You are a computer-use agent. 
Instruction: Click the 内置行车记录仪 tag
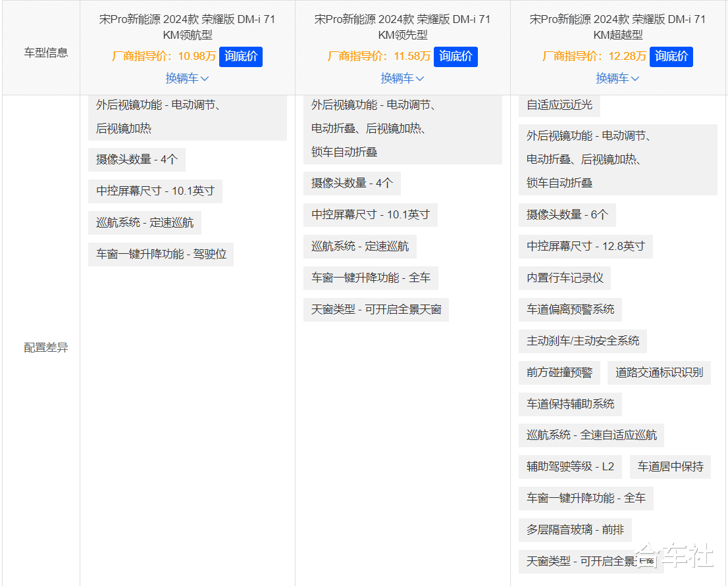coord(565,278)
